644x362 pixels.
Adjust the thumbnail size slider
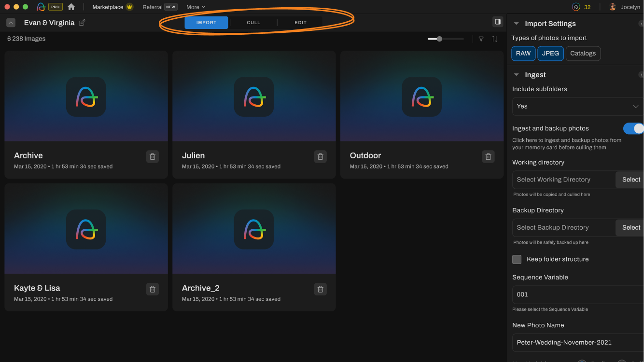click(439, 39)
